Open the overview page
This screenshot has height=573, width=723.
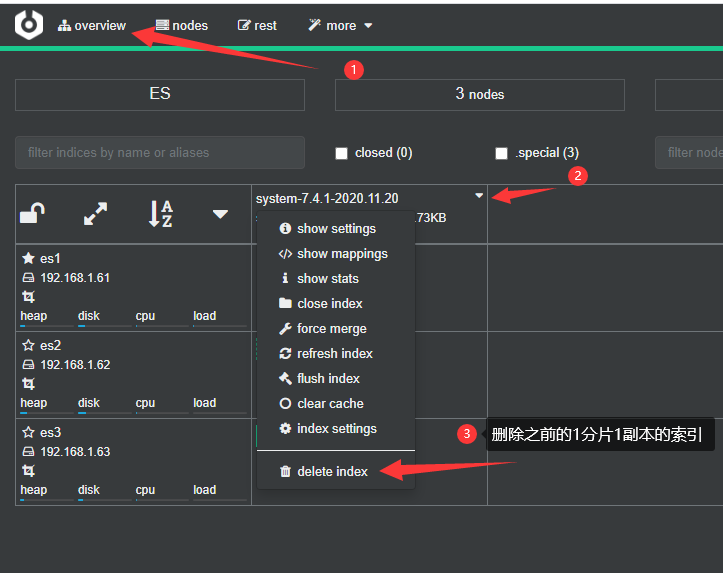[92, 26]
